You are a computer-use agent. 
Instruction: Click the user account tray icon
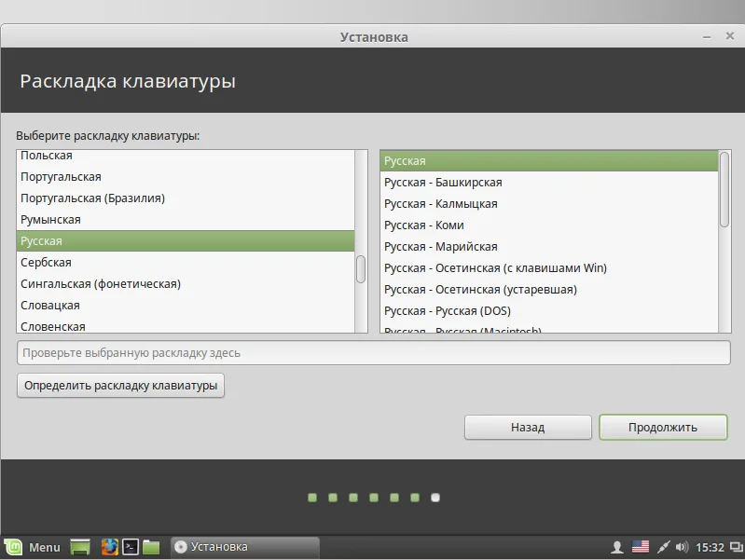tap(616, 547)
